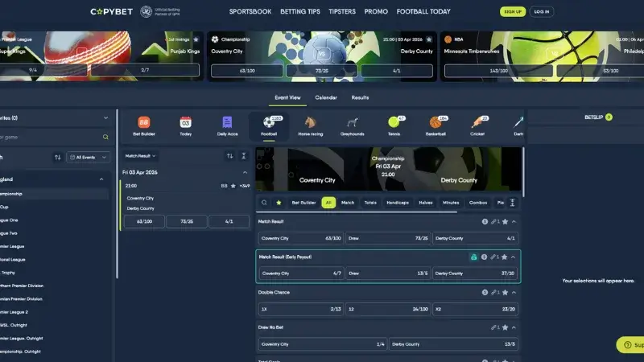The image size is (644, 362).
Task: Select the Basketball sport icon
Action: coord(435,125)
